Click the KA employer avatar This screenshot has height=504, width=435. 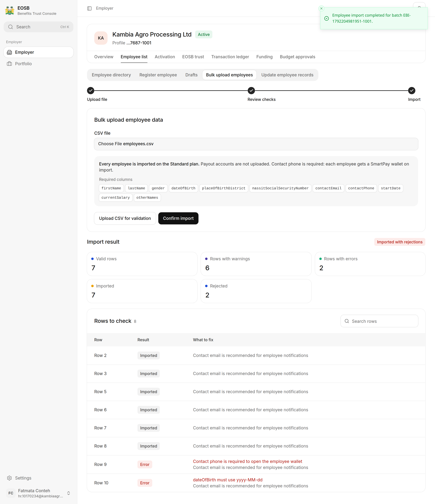[101, 38]
